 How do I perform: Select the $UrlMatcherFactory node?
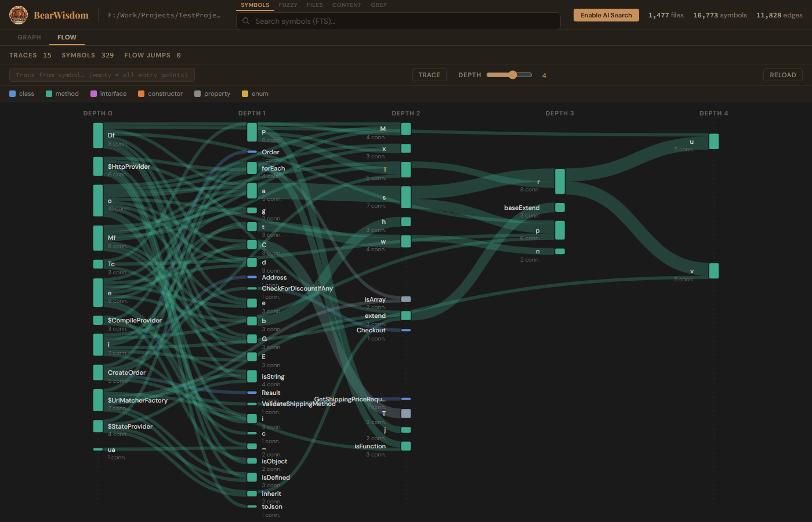98,400
